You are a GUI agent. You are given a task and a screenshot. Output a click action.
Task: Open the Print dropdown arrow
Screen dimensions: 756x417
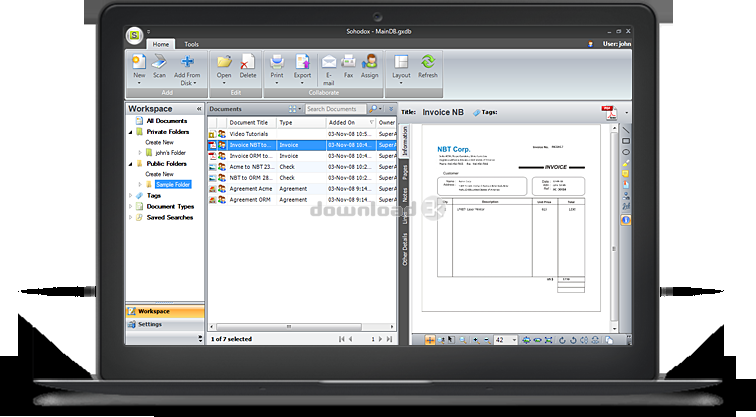pos(277,83)
